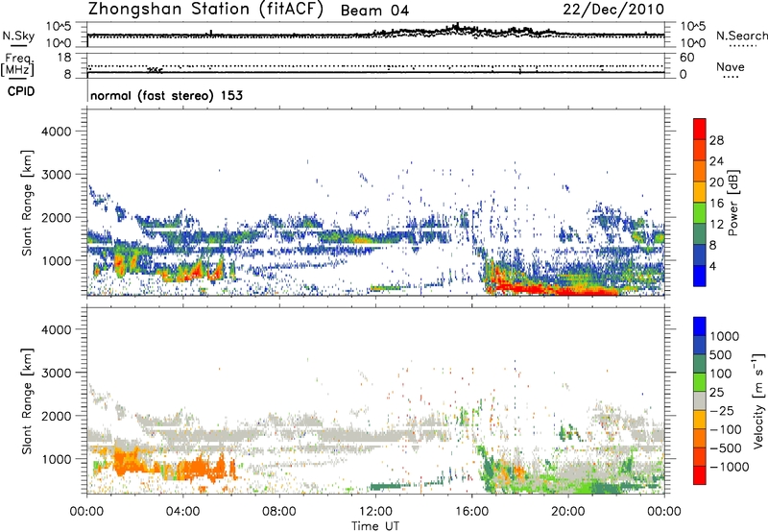Viewport: 768px width, 532px height.
Task: Click the "100" label on the Velocity colorbar
Action: 723,374
